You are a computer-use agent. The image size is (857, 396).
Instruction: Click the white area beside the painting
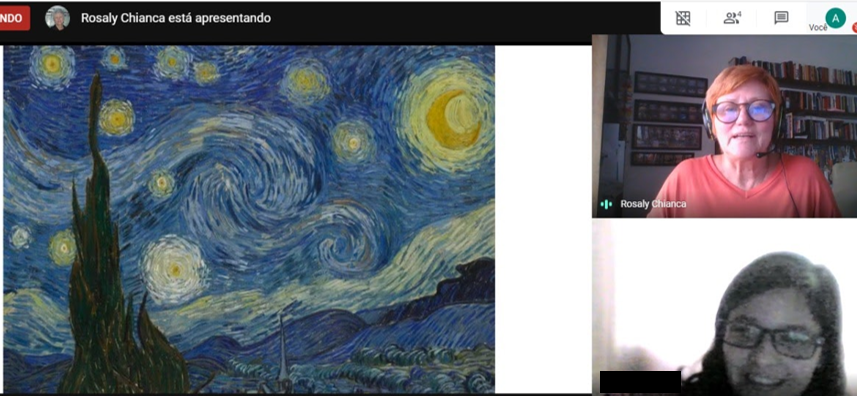coord(543,218)
